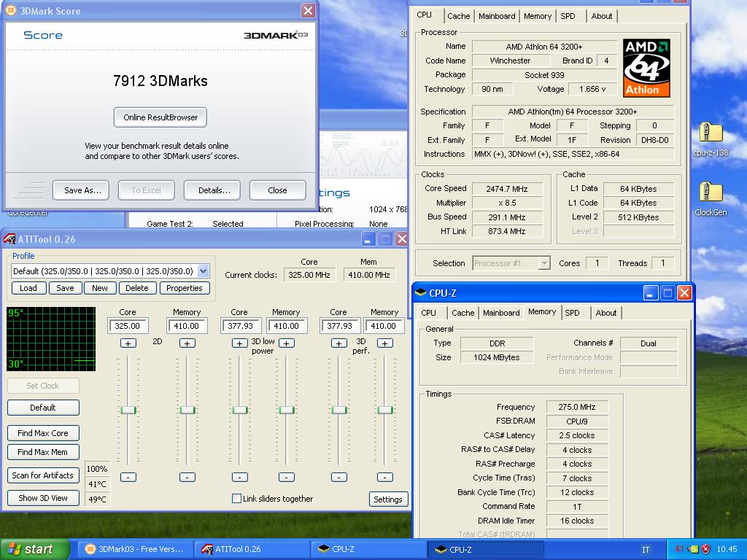Image resolution: width=747 pixels, height=560 pixels.
Task: Open Details... in 3DMark Score window
Action: pyautogui.click(x=212, y=190)
